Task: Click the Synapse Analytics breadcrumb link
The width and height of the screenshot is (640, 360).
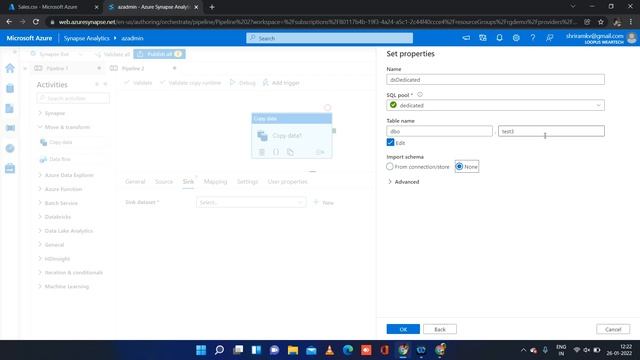Action: [87, 38]
